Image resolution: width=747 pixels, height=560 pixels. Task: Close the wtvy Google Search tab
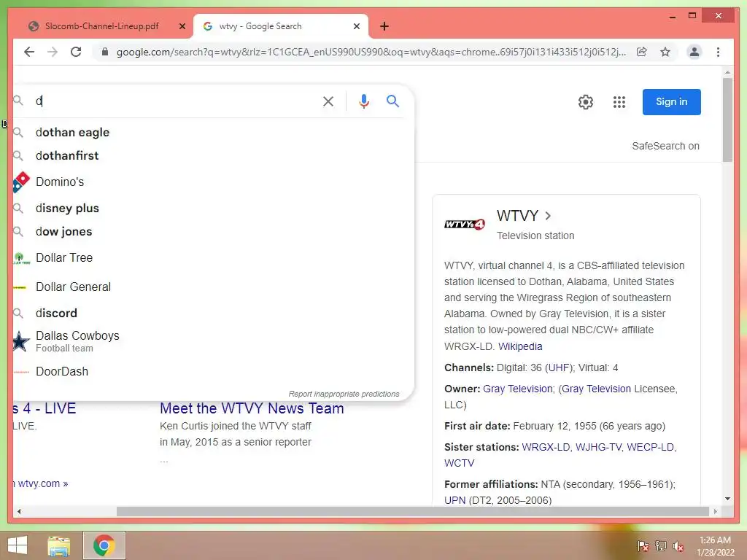356,26
